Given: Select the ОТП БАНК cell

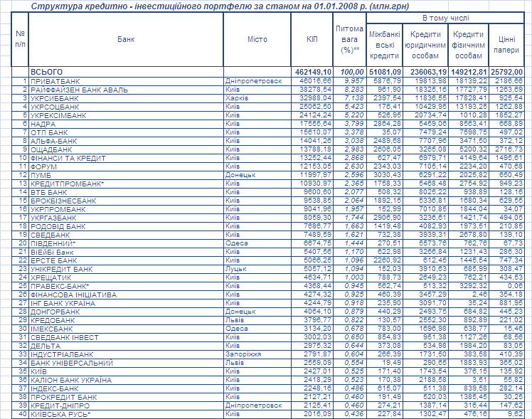Looking at the screenshot, I should (126, 132).
